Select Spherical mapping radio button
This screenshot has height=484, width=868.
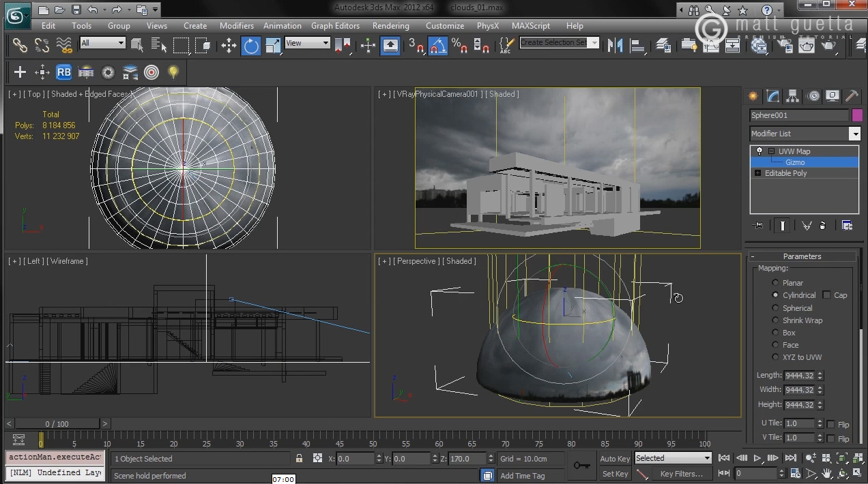coord(775,308)
